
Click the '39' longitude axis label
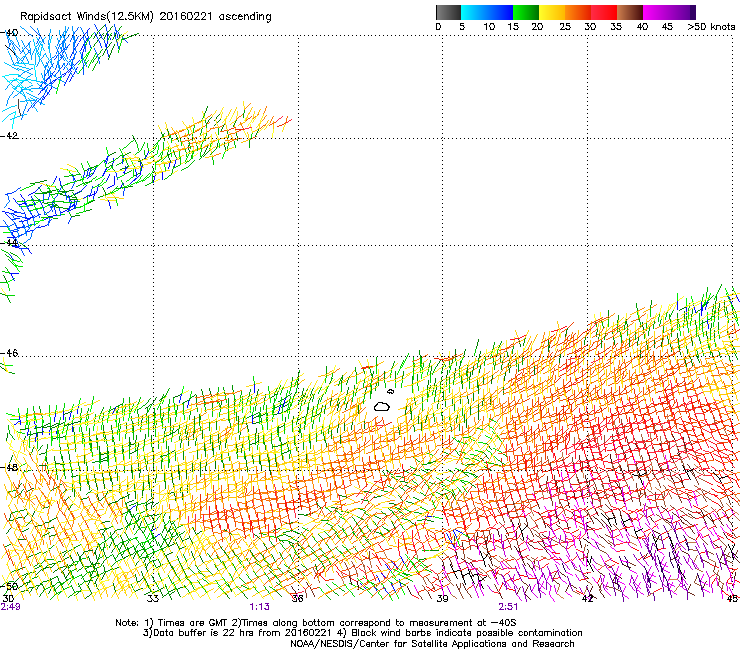point(442,599)
